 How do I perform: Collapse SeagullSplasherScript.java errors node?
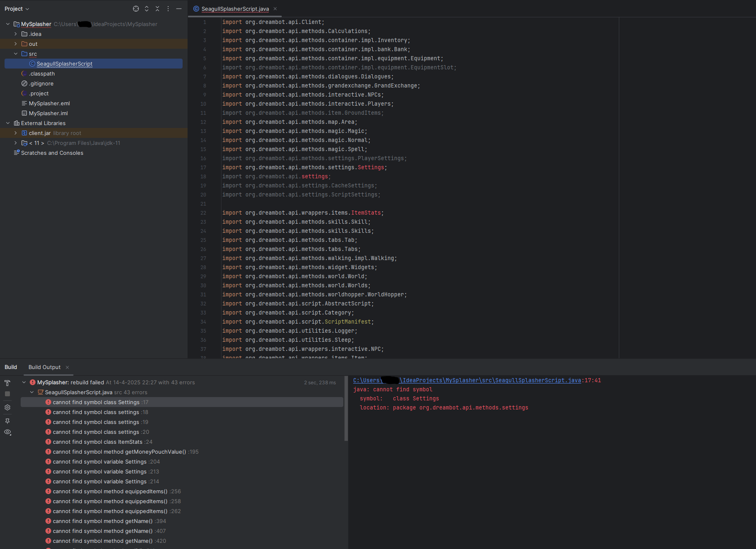(x=32, y=392)
